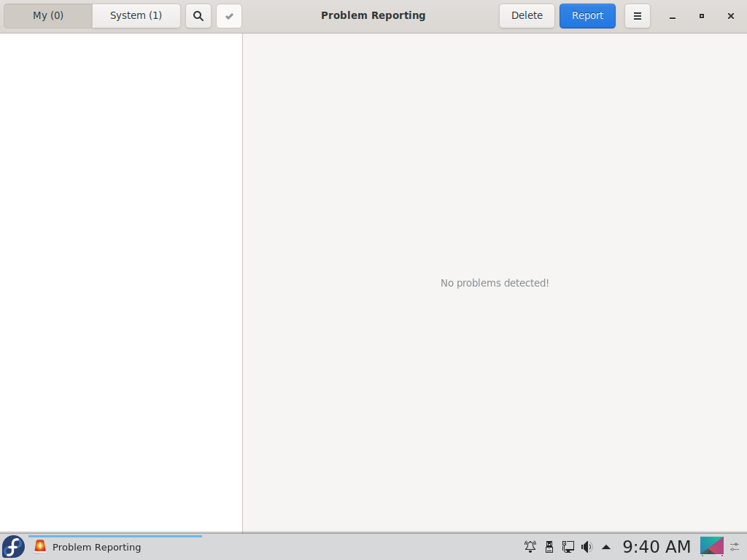Click the red siren icon in the taskbar
The height and width of the screenshot is (560, 747).
tap(40, 546)
